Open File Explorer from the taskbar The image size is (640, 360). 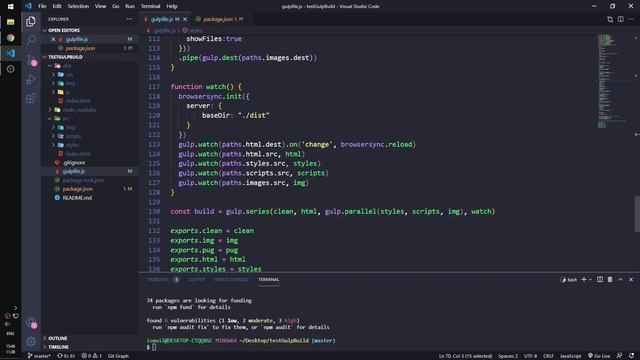(10, 22)
